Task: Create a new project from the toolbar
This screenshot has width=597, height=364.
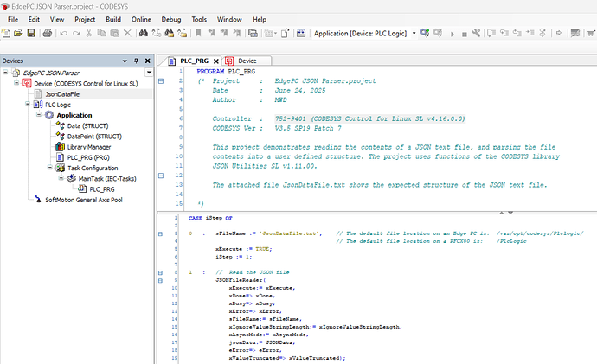Action: [6, 33]
